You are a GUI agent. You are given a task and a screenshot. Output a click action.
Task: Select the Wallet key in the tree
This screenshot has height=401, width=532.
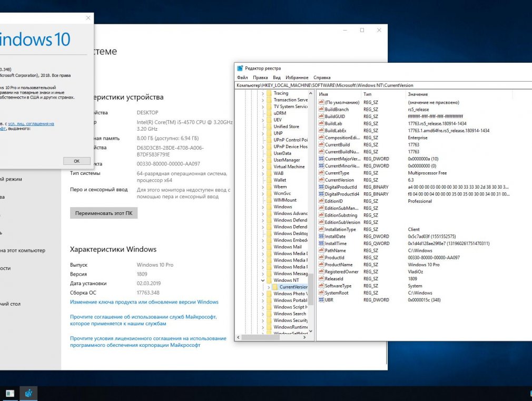pos(280,180)
